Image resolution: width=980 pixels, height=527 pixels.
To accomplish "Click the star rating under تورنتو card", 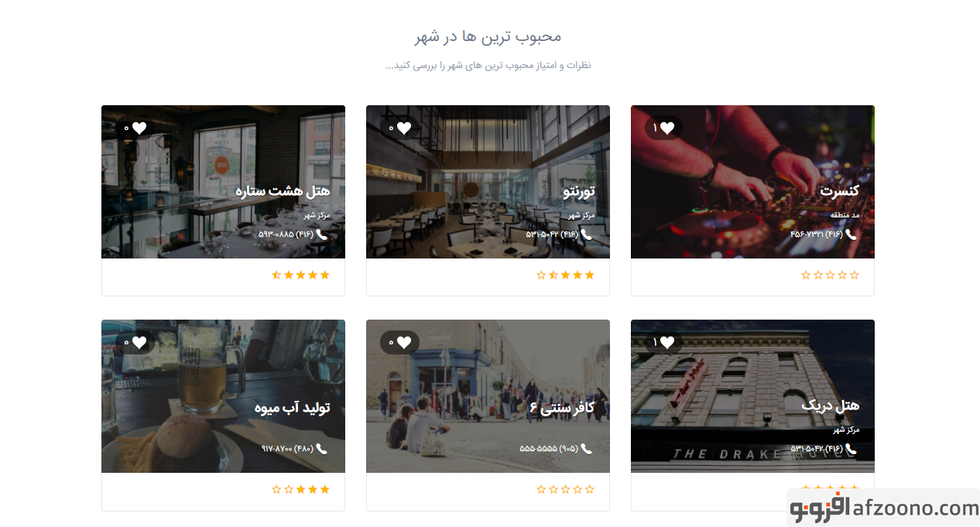I will click(x=565, y=275).
